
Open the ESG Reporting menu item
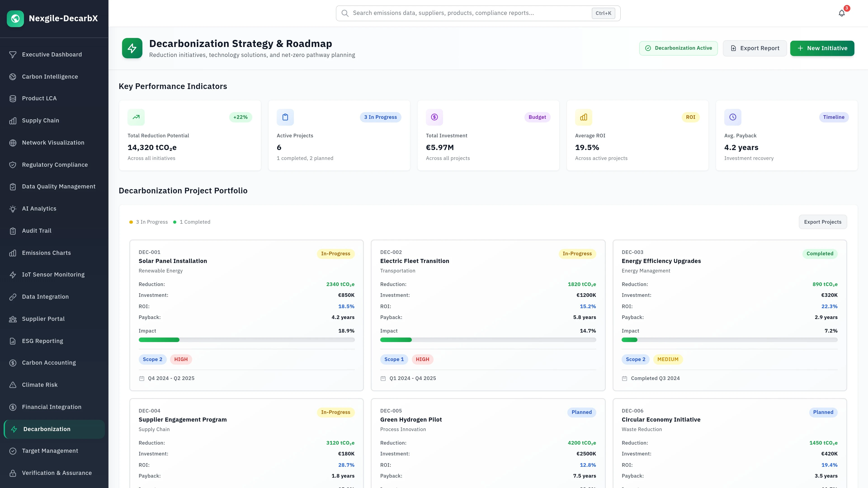pos(42,341)
